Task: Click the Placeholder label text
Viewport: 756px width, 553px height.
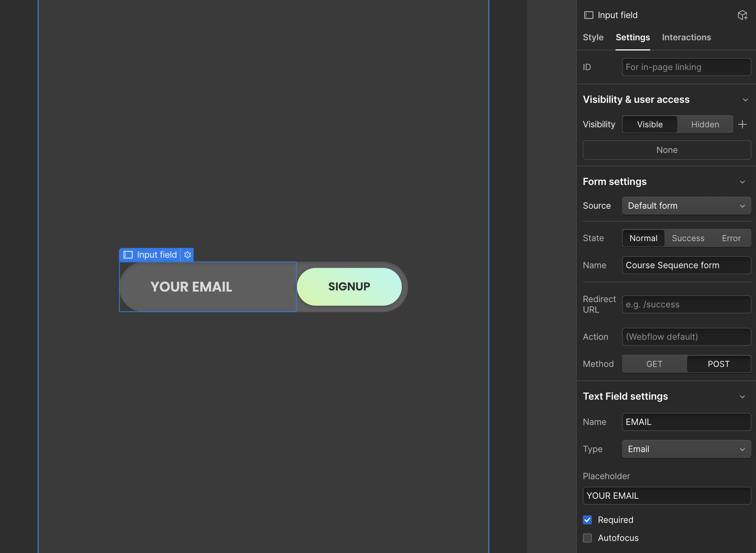Action: pos(606,476)
